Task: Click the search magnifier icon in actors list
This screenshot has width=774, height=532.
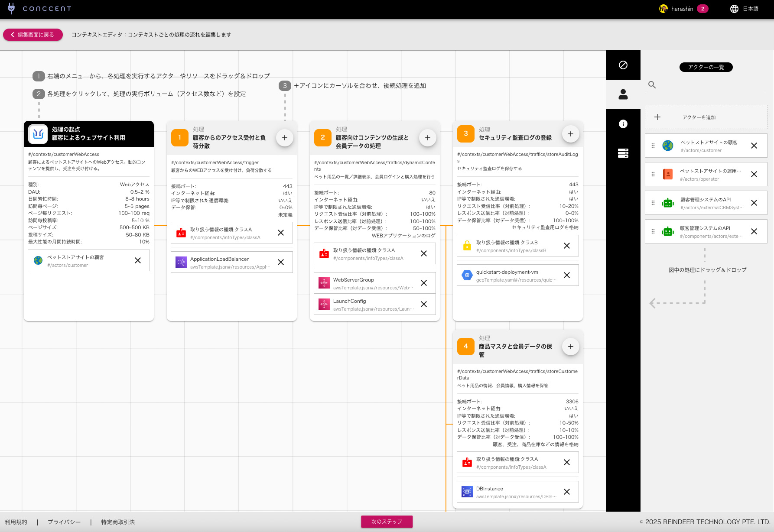Action: pyautogui.click(x=652, y=85)
